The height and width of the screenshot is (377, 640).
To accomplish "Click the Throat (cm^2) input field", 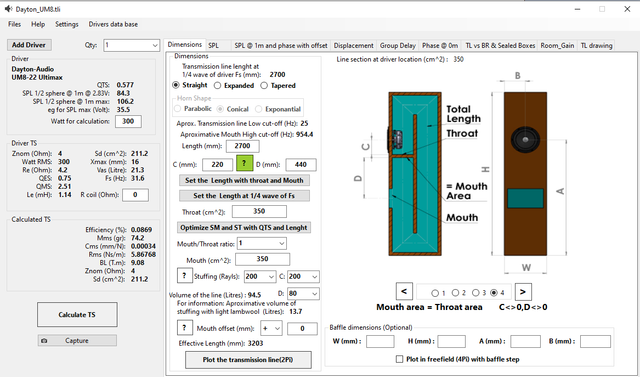I will tap(259, 211).
